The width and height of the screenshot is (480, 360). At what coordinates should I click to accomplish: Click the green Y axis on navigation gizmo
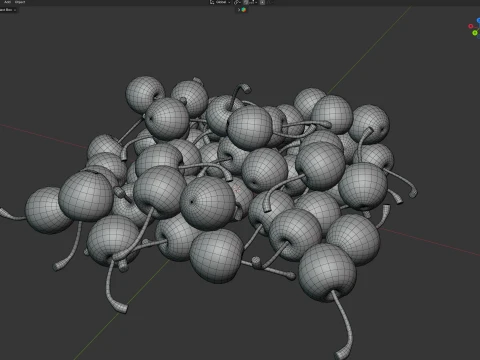475,33
